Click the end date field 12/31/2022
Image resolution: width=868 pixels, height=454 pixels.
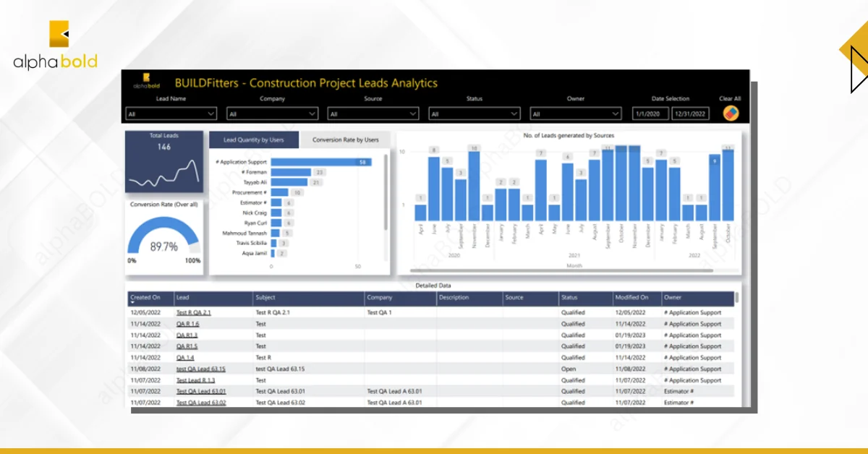point(690,113)
